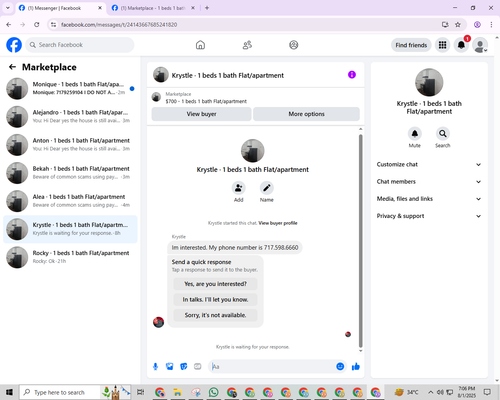500x400 pixels.
Task: Open the Bekah conversation
Action: tap(70, 173)
